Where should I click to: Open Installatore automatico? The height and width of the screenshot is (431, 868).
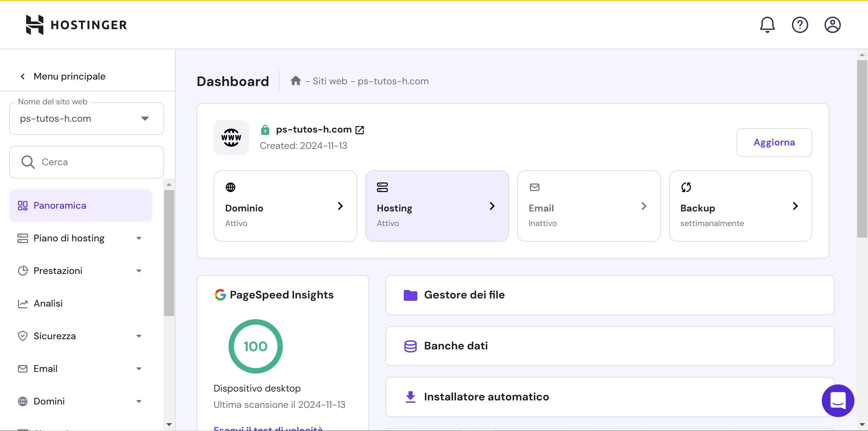610,397
